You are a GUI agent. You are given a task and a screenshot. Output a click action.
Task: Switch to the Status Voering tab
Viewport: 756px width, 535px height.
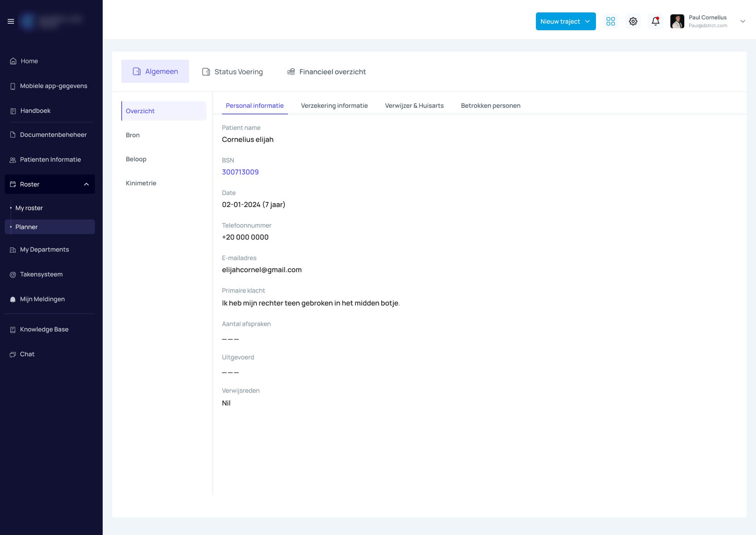[232, 72]
